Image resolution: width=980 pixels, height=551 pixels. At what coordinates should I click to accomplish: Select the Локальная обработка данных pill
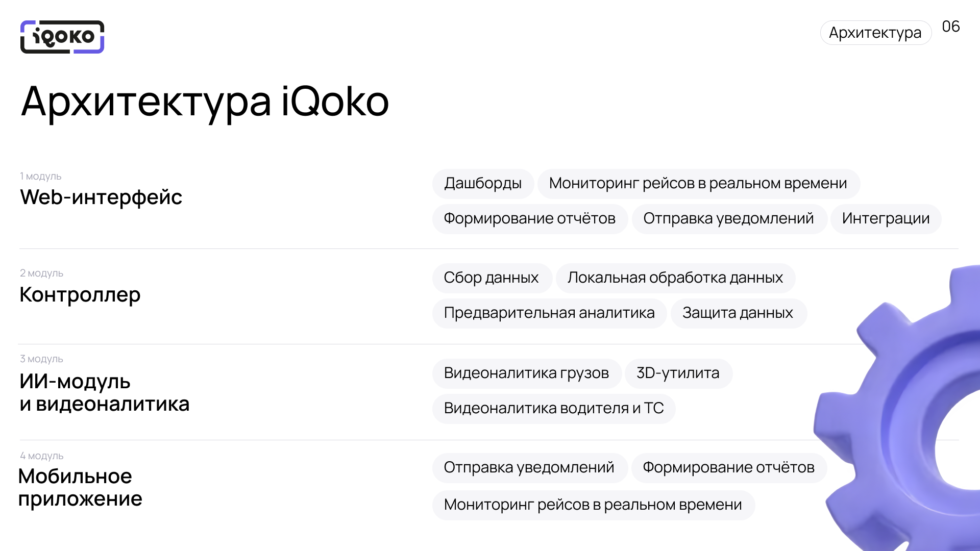point(675,278)
